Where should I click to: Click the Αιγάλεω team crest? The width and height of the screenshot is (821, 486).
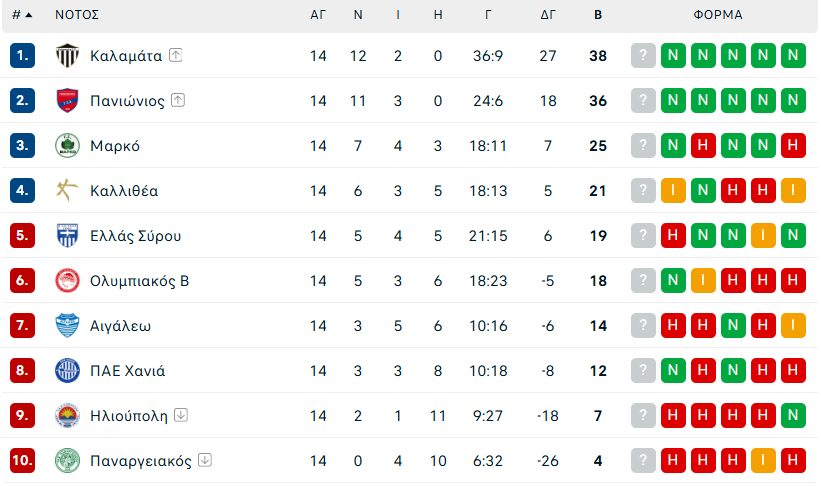pos(67,326)
